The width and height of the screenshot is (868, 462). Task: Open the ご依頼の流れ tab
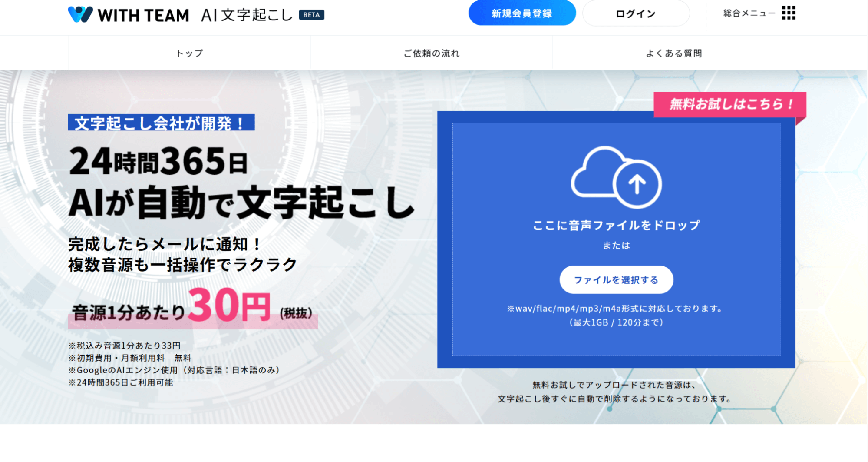432,53
